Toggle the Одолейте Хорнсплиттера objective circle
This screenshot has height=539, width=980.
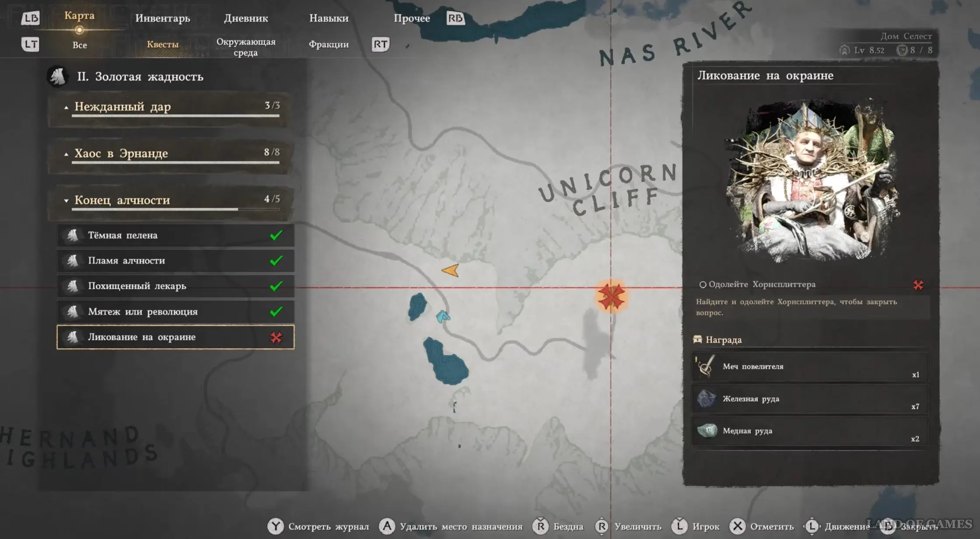[703, 285]
